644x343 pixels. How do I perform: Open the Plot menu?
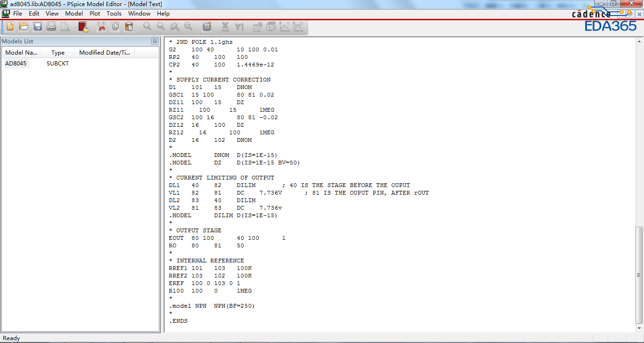95,14
